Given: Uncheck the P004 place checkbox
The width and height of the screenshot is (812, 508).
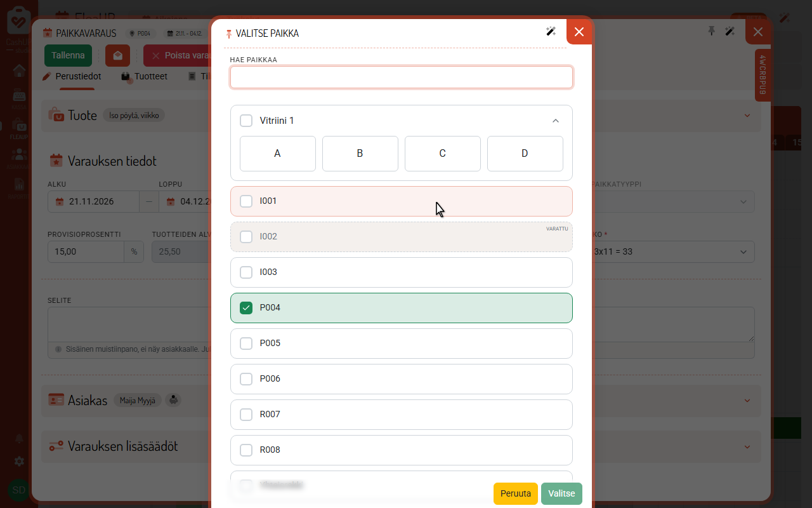Looking at the screenshot, I should [x=246, y=308].
